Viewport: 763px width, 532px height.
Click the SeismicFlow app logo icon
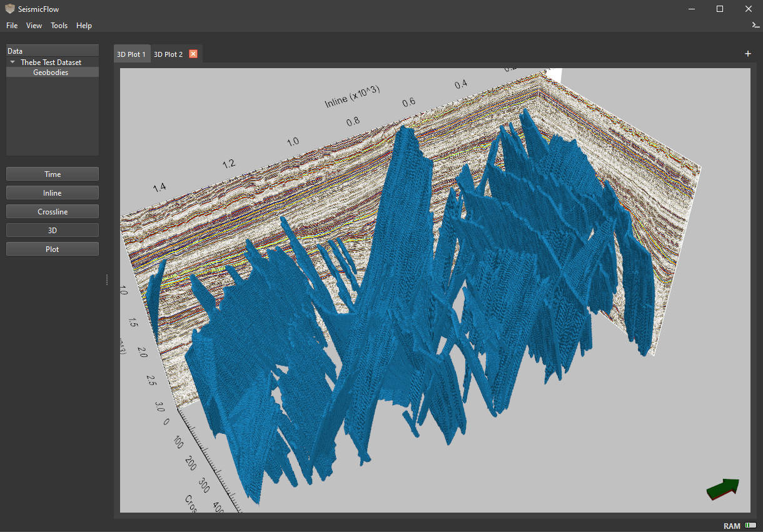pos(9,9)
